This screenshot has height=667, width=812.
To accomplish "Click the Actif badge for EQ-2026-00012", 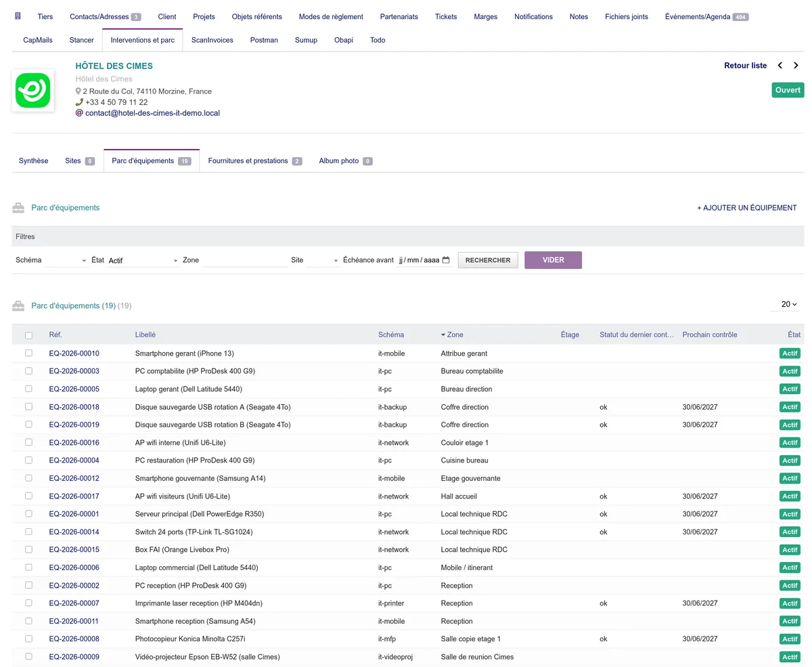I will tap(790, 478).
